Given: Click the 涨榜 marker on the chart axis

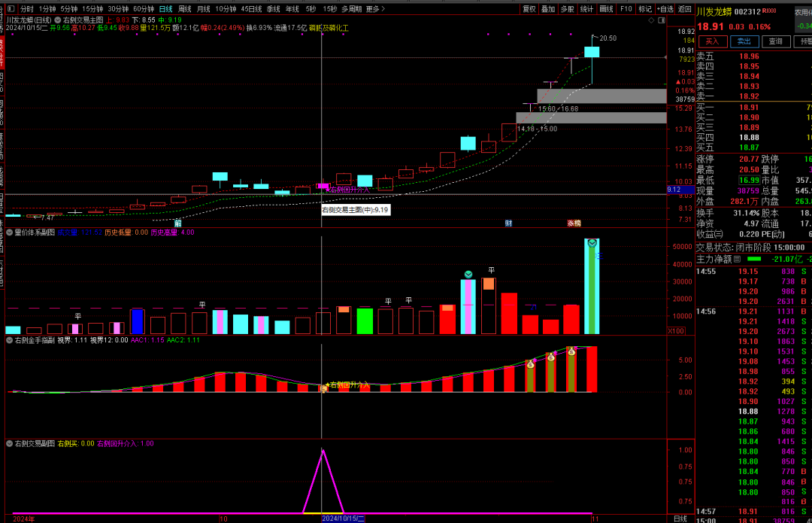Looking at the screenshot, I should pos(574,223).
